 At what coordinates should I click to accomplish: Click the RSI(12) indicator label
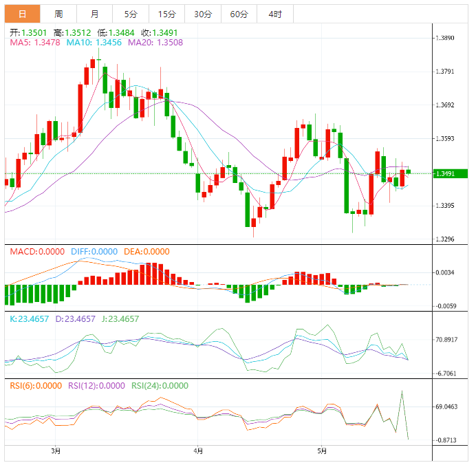tap(96, 386)
